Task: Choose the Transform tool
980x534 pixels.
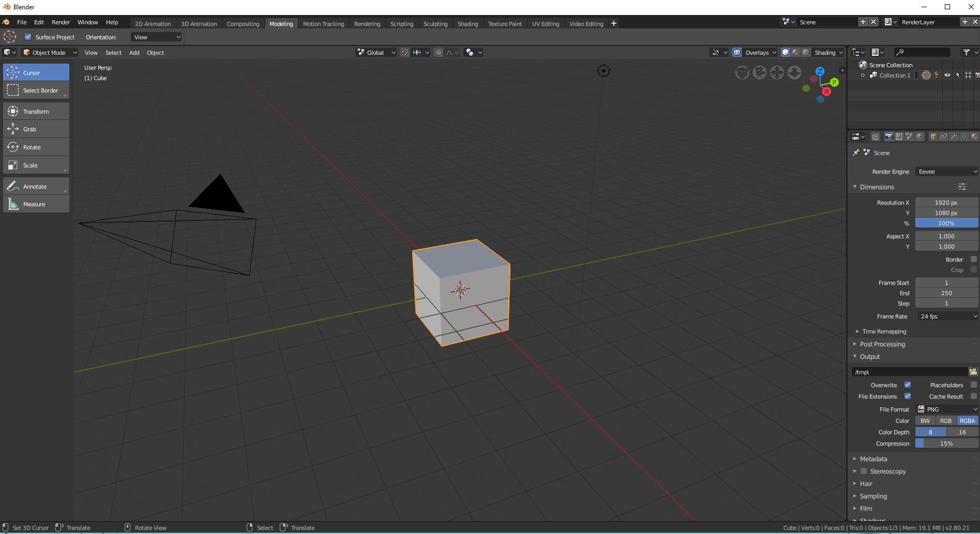Action: pyautogui.click(x=36, y=111)
